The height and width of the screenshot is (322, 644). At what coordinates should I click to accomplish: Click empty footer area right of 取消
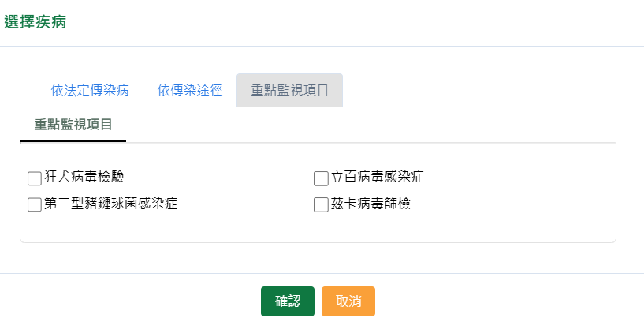tap(504, 300)
